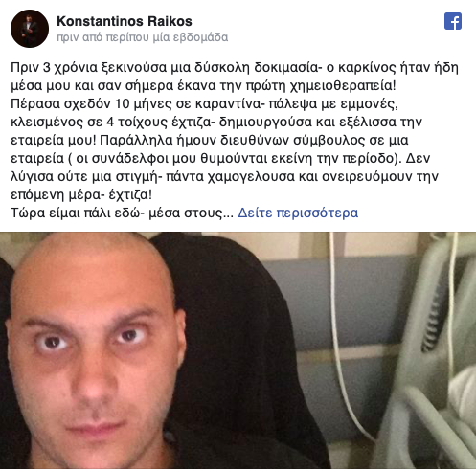This screenshot has height=471, width=476.
Task: Click the post's first line starting 'Πριν 3 χρόνια'
Action: (235, 67)
